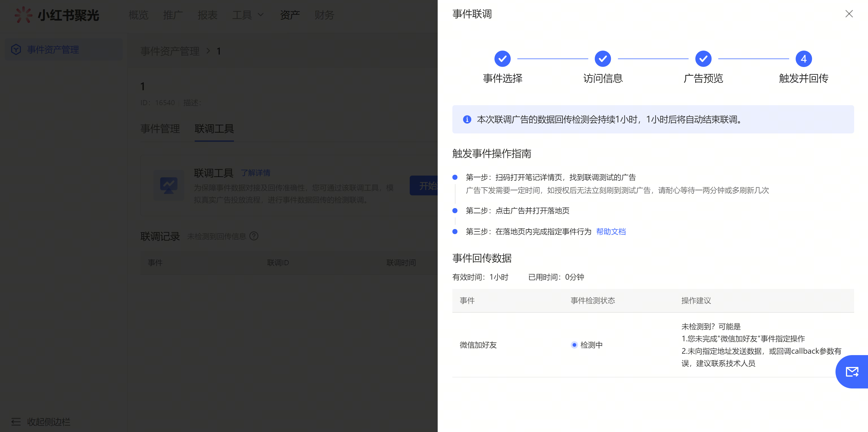The height and width of the screenshot is (432, 868).
Task: Select 事件资产管理 in the sidebar
Action: pos(64,49)
